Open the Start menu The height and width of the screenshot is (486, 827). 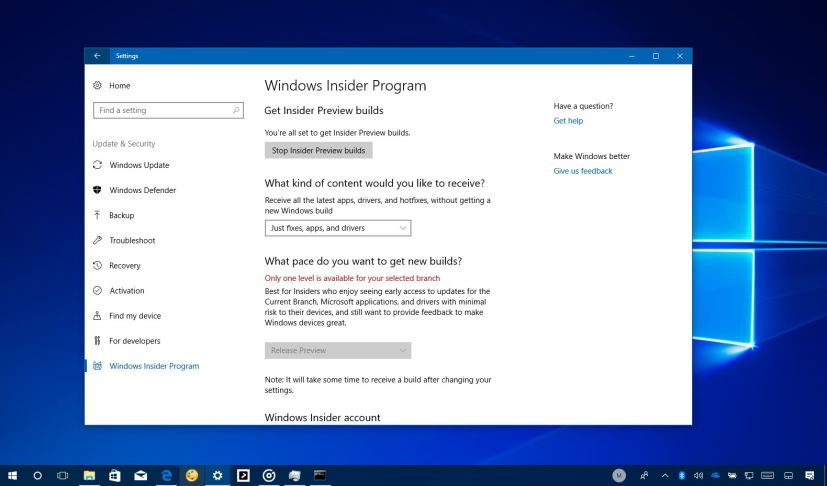tap(12, 475)
